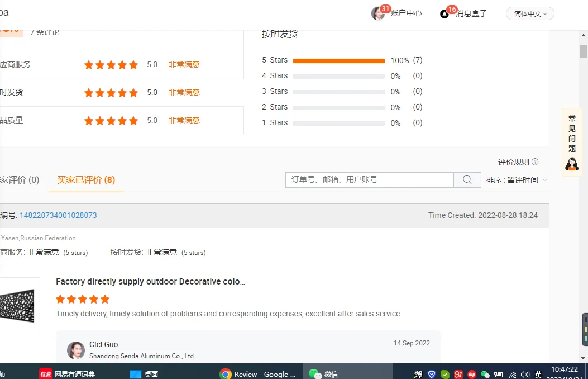The image size is (588, 379).
Task: Click the search magnifier button
Action: click(x=467, y=180)
